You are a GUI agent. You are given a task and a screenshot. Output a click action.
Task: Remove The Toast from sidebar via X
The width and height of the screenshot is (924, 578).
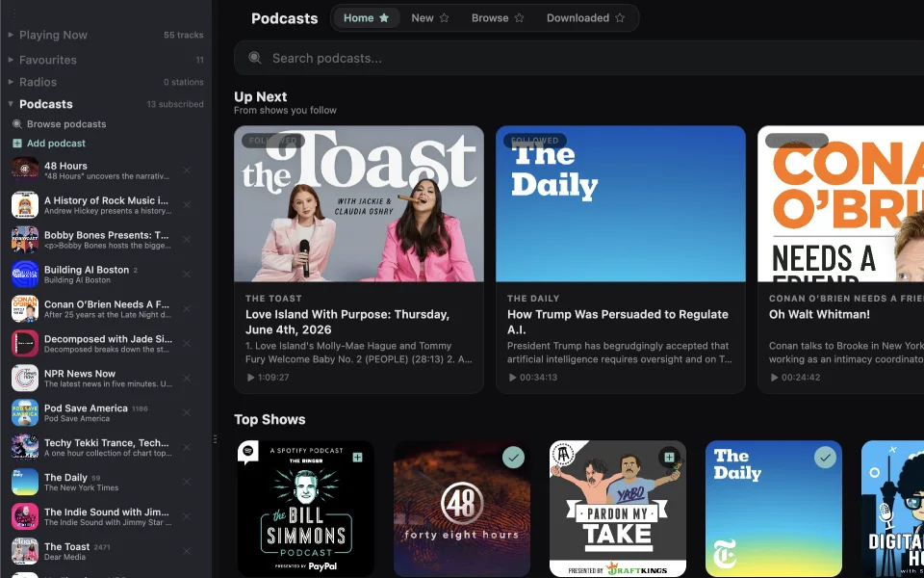click(187, 551)
